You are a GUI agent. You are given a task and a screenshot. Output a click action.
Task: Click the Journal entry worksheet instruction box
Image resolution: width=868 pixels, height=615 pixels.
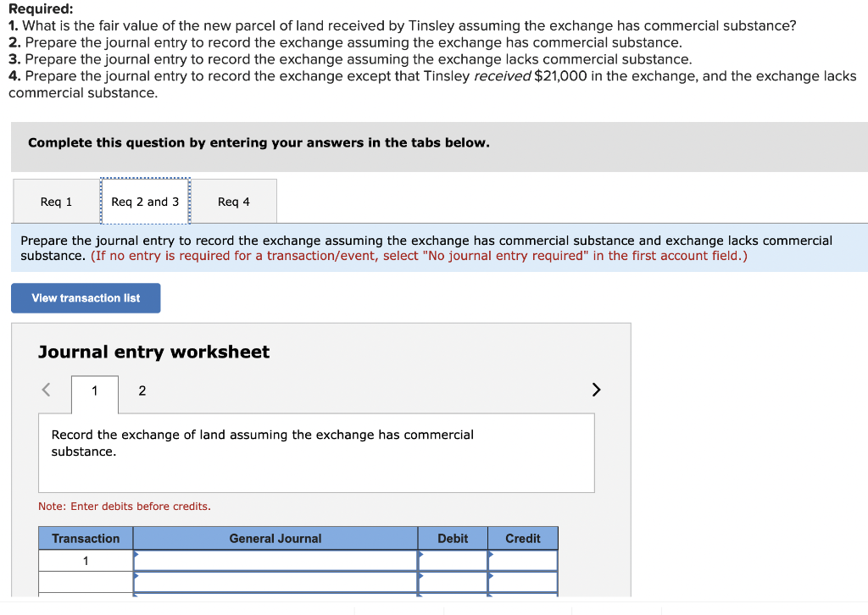316,452
